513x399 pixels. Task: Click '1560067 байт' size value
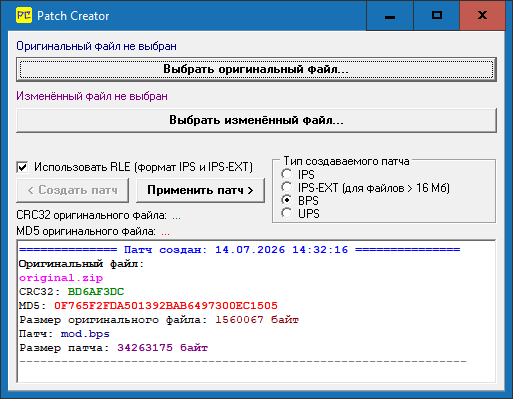click(257, 320)
